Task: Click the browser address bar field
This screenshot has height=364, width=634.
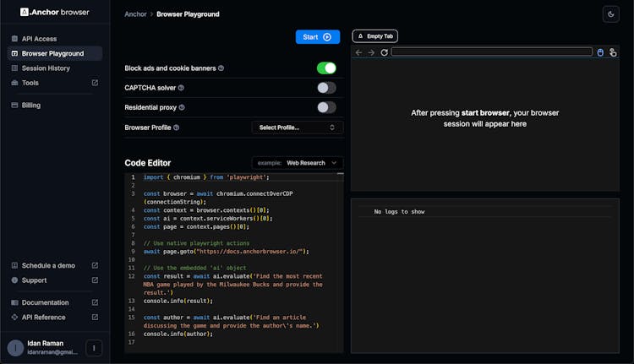Action: click(491, 52)
